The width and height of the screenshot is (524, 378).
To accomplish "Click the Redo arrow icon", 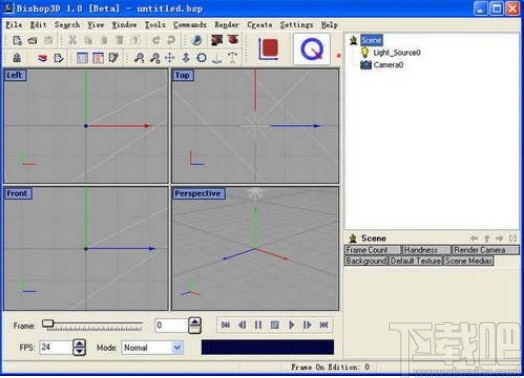I will (x=171, y=40).
